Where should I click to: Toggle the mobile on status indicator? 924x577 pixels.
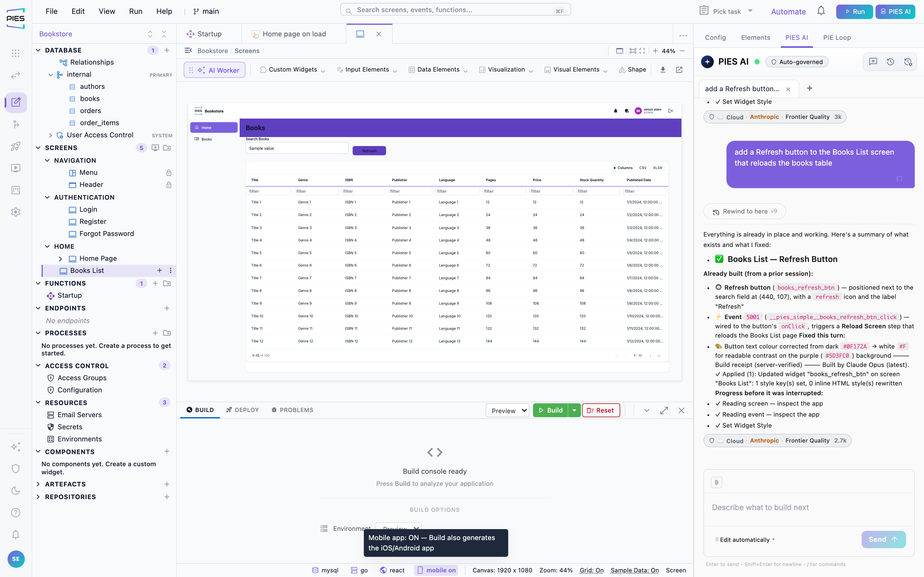click(436, 570)
